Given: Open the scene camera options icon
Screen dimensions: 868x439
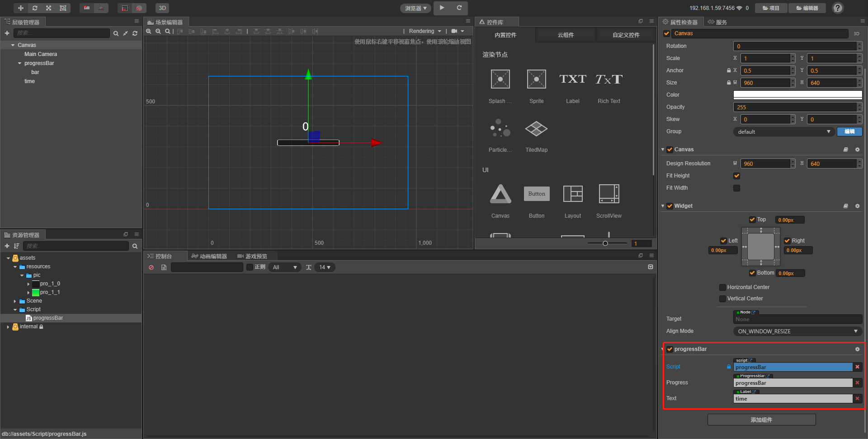Looking at the screenshot, I should (458, 31).
